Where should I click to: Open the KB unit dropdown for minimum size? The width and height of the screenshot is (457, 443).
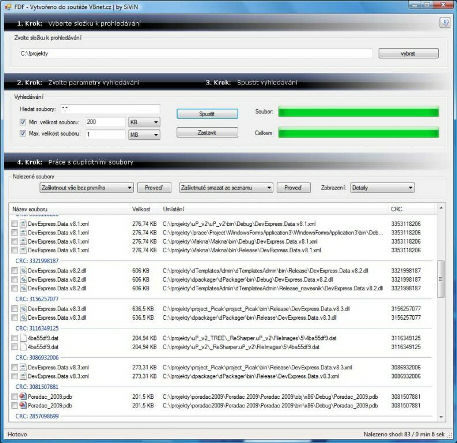144,122
